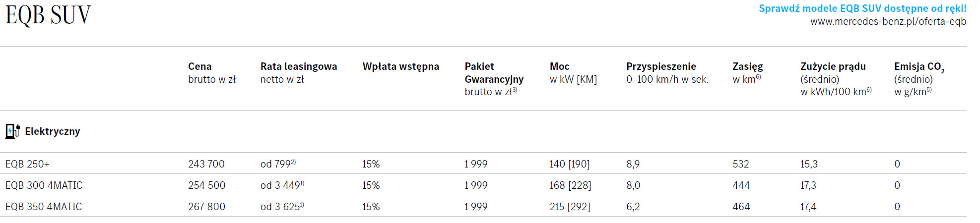This screenshot has width=980, height=223.
Task: Click the Przyspieszenie column header
Action: click(661, 66)
